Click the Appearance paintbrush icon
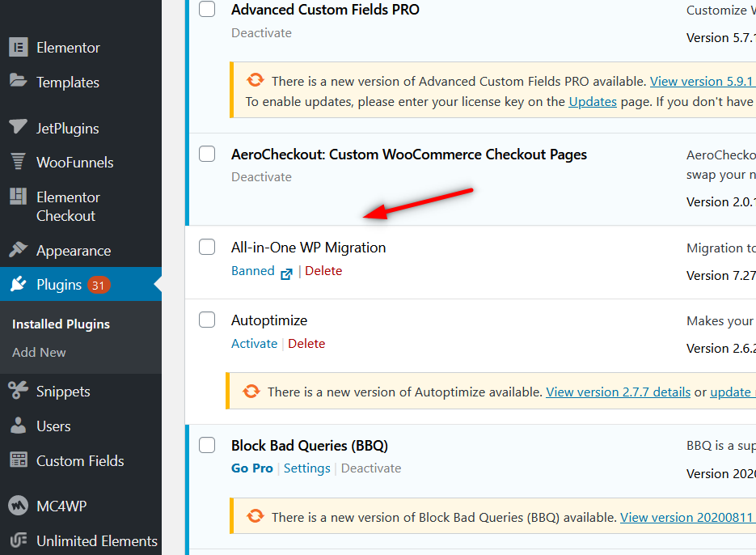This screenshot has width=756, height=555. tap(19, 250)
